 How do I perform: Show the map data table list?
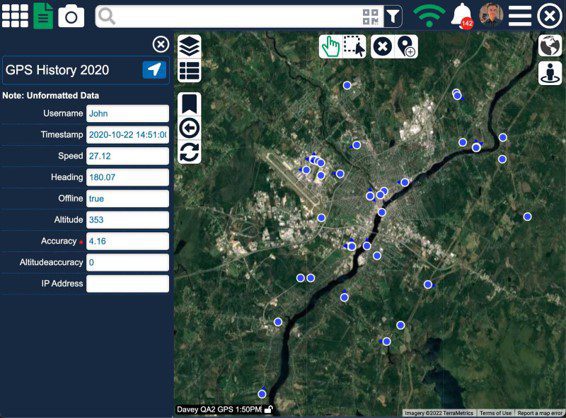pos(190,70)
